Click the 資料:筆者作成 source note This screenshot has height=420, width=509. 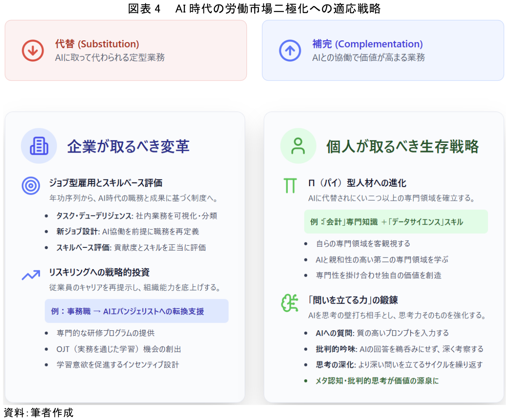coord(39,412)
